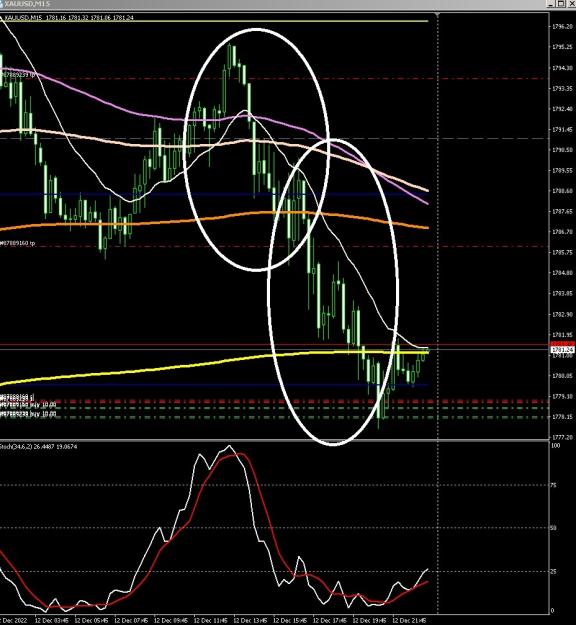The width and height of the screenshot is (576, 625).
Task: Select the purple moving average line
Action: point(120,108)
